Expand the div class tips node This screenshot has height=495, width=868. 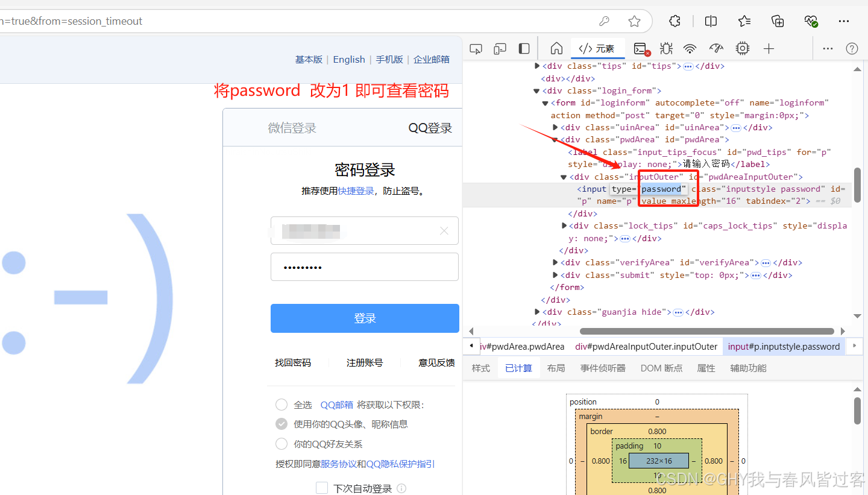(538, 66)
